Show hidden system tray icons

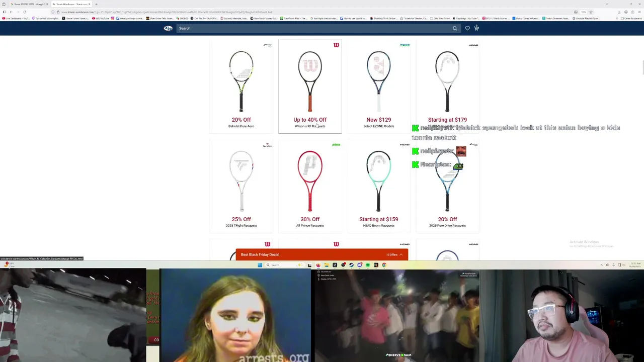(x=601, y=265)
